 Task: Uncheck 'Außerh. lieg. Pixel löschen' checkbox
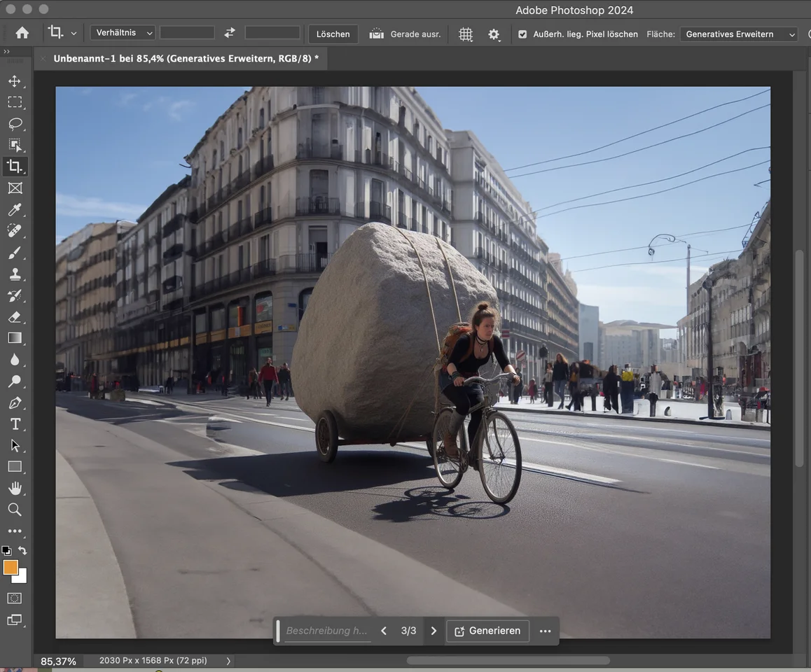click(522, 34)
